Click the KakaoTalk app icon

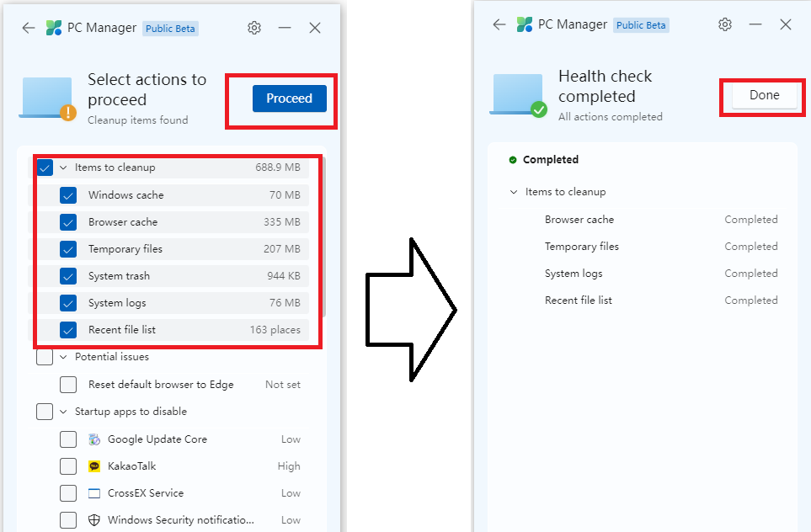click(94, 466)
